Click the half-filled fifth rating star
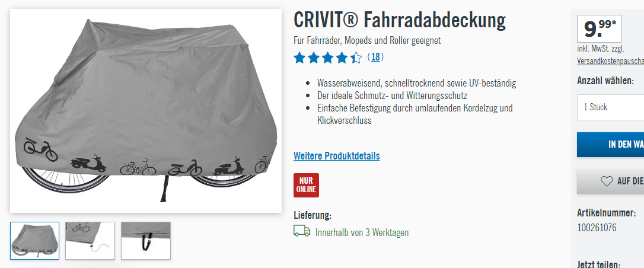This screenshot has width=644, height=268. click(x=356, y=58)
